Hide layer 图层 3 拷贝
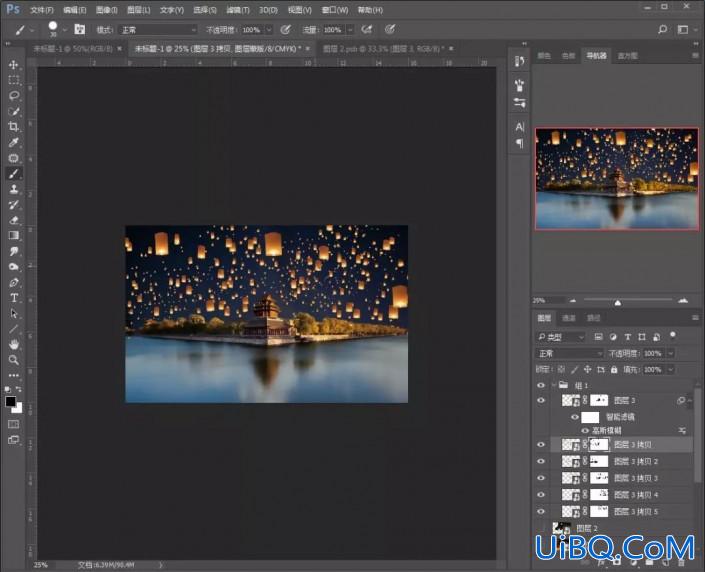705x572 pixels. click(x=541, y=445)
